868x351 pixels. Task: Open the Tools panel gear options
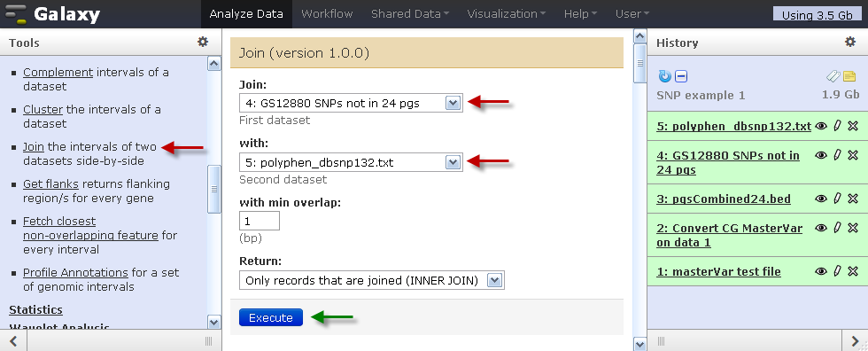coord(203,42)
